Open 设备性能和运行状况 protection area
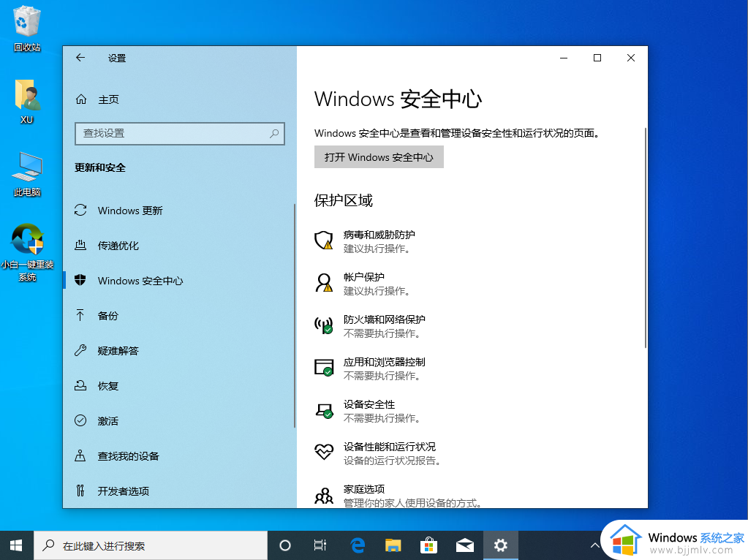 point(378,453)
